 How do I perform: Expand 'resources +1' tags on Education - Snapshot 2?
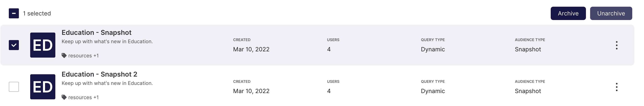(x=83, y=97)
